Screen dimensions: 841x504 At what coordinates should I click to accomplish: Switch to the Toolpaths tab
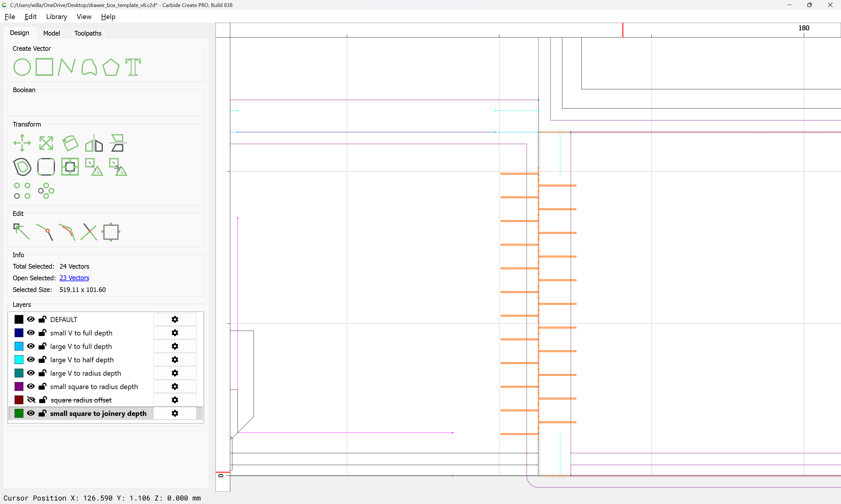click(x=88, y=33)
